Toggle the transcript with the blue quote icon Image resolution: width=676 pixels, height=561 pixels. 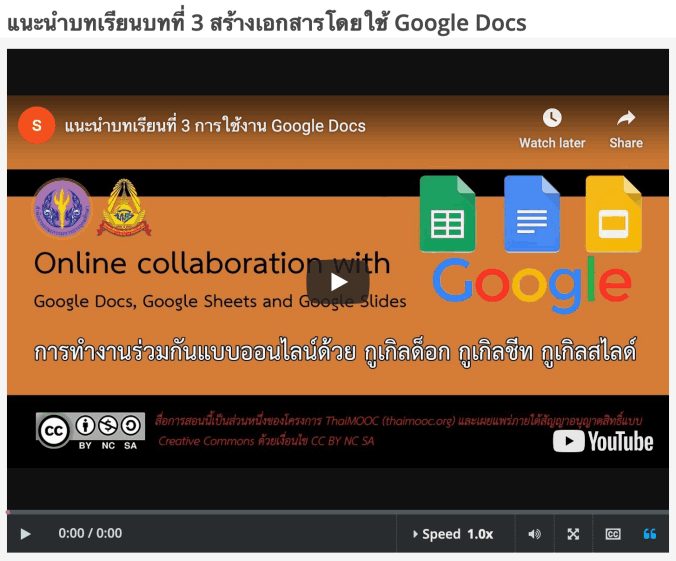650,534
